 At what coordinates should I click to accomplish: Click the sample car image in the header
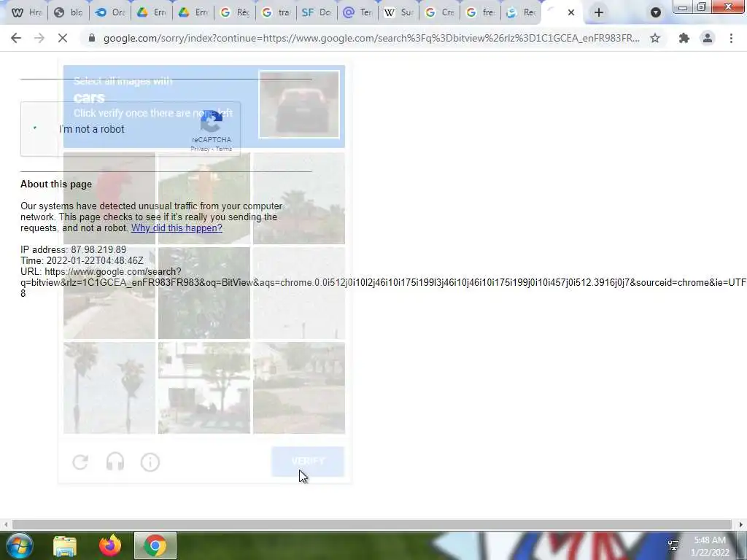(x=299, y=104)
